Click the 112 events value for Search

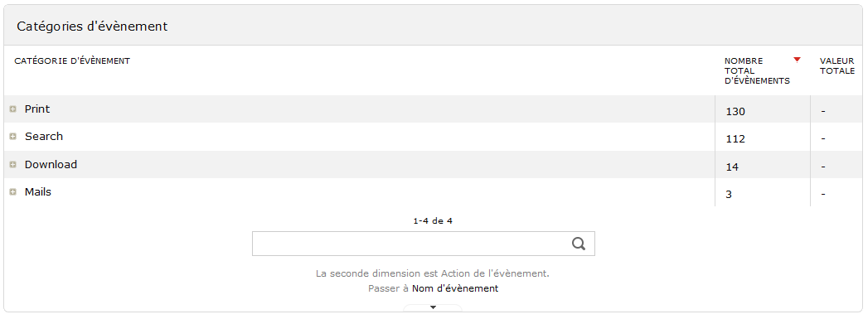pos(735,139)
